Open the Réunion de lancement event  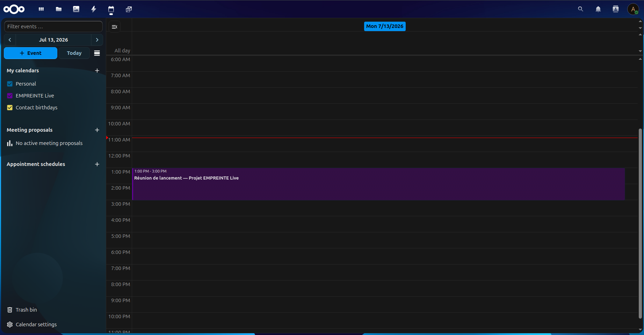pos(378,184)
